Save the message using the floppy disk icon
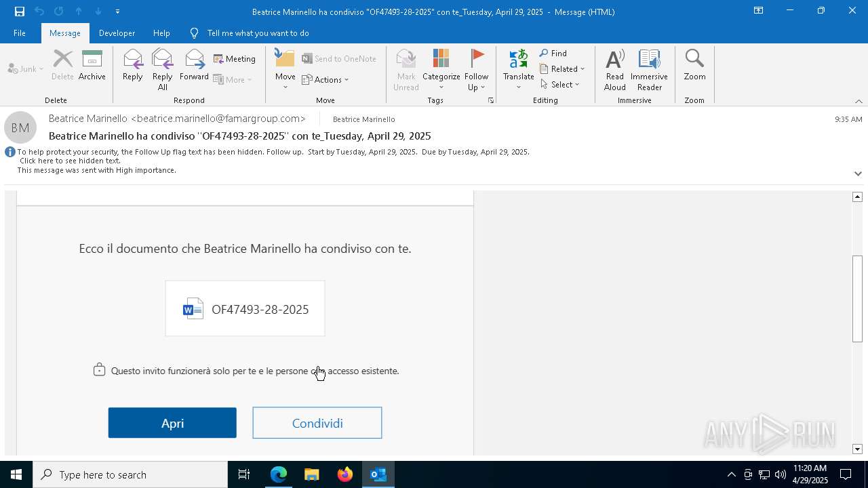868x488 pixels. coord(20,12)
